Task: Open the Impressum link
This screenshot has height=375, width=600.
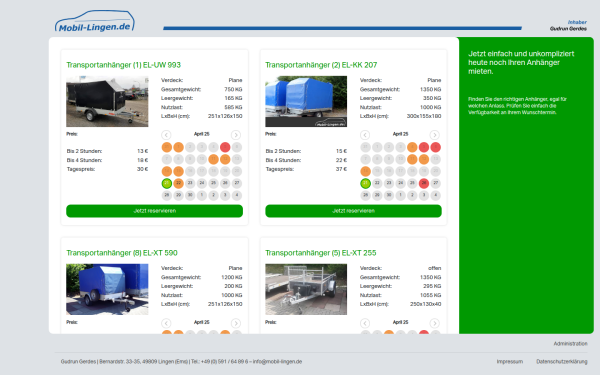Action: [x=510, y=362]
